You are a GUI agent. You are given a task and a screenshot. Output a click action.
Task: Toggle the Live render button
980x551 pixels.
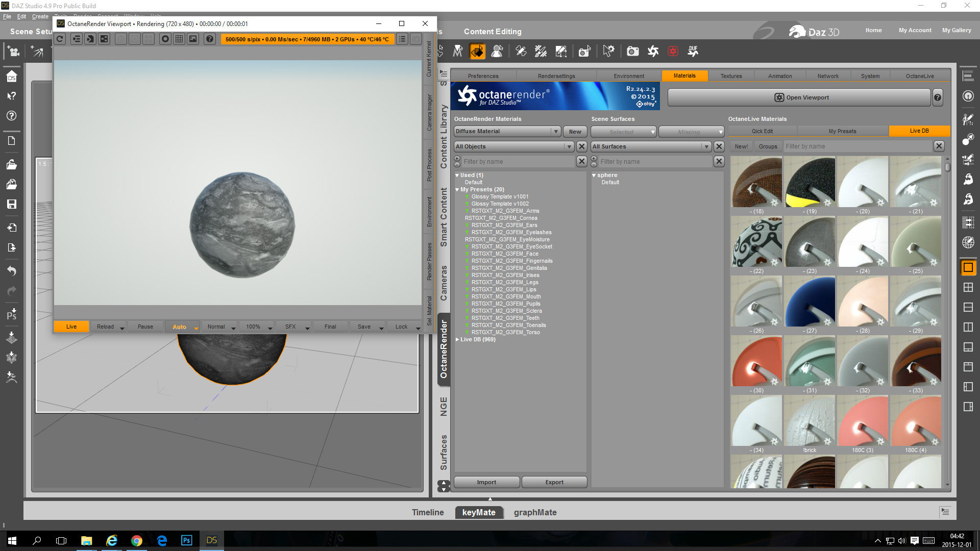pos(71,327)
